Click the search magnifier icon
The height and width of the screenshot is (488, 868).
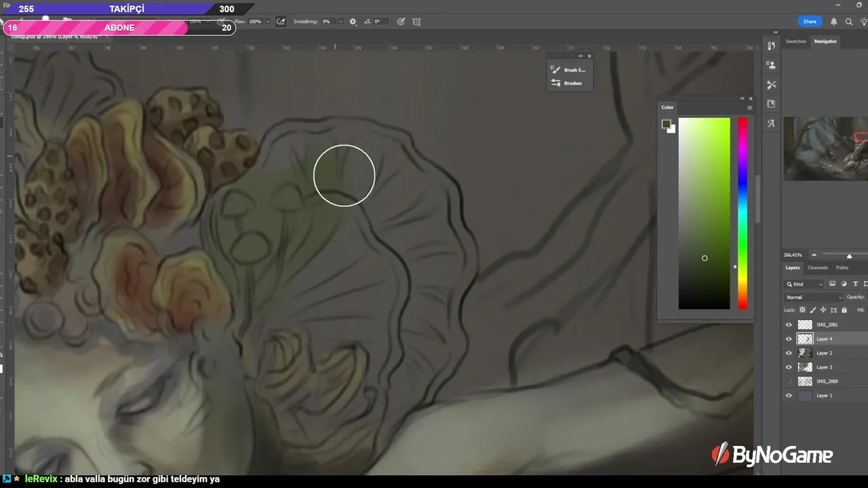tap(848, 22)
